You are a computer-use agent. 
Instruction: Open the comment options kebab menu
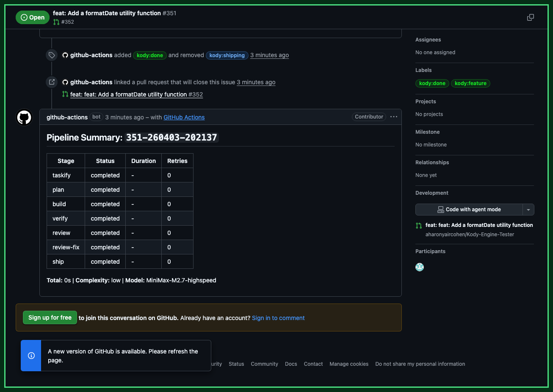tap(394, 117)
